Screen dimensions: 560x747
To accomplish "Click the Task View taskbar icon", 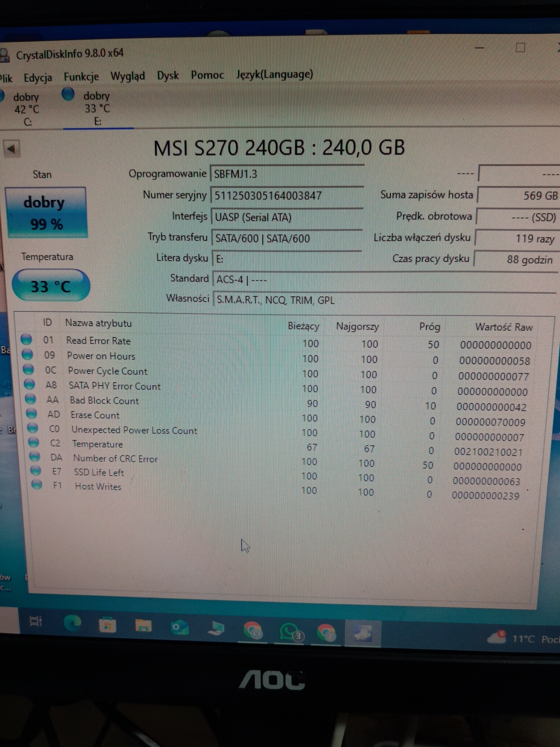I will point(36,621).
